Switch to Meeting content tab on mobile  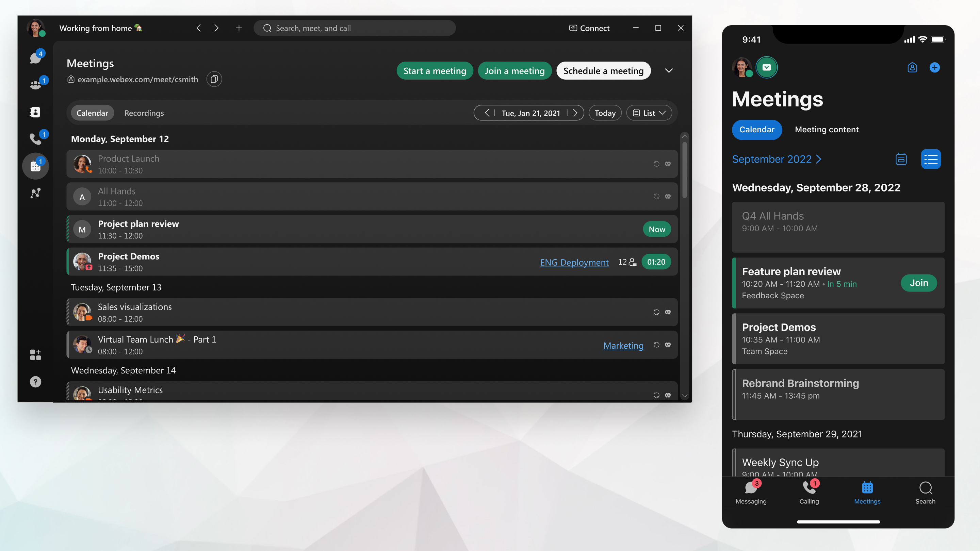pyautogui.click(x=827, y=129)
